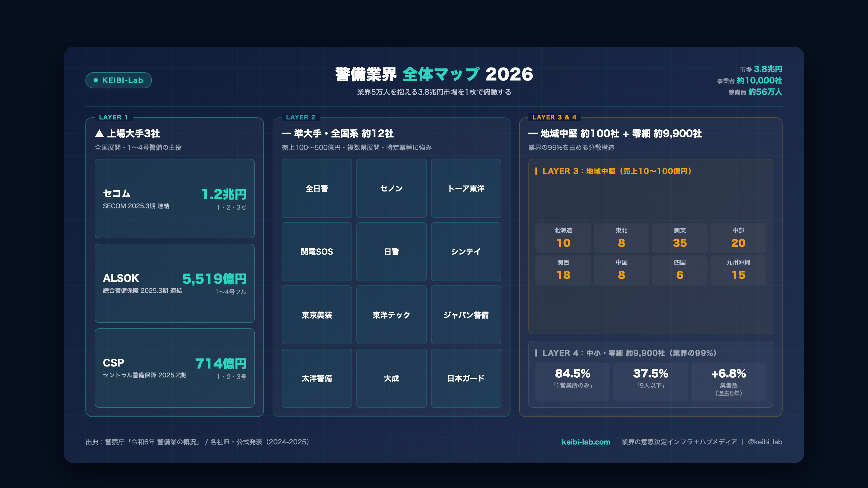Screen dimensions: 868x488
Task: Click the 全日警 tile
Action: 317,188
